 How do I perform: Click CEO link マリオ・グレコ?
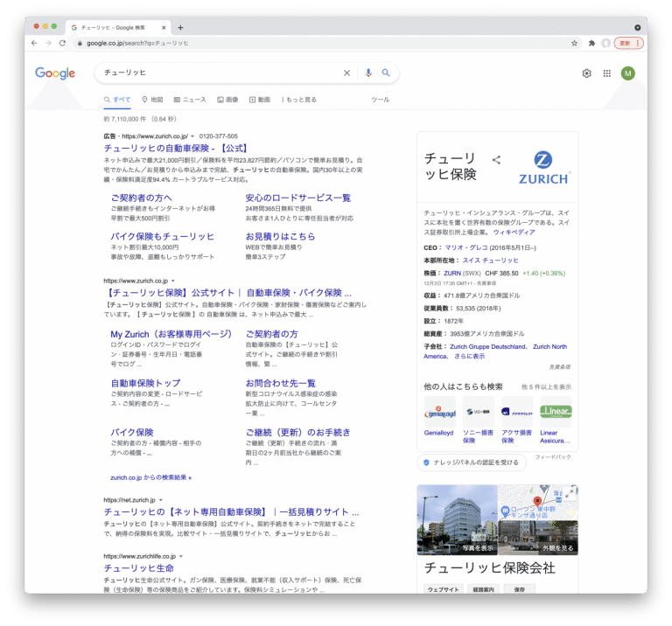click(466, 247)
